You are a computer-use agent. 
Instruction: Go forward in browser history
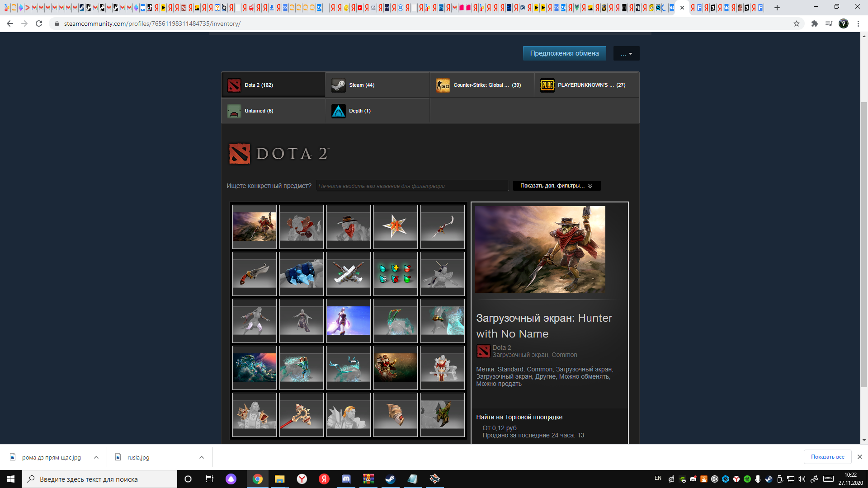pyautogui.click(x=24, y=23)
